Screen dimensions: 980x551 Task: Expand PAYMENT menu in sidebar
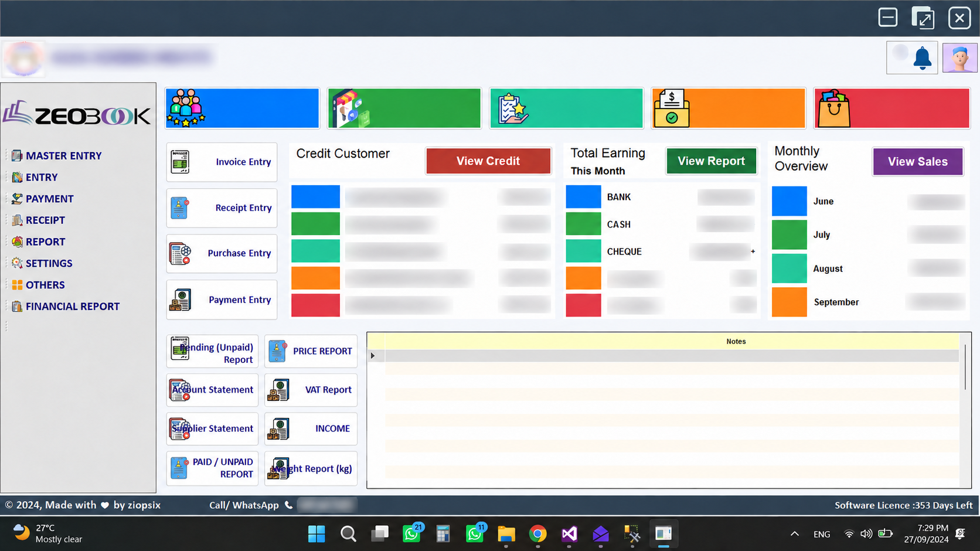(x=50, y=199)
